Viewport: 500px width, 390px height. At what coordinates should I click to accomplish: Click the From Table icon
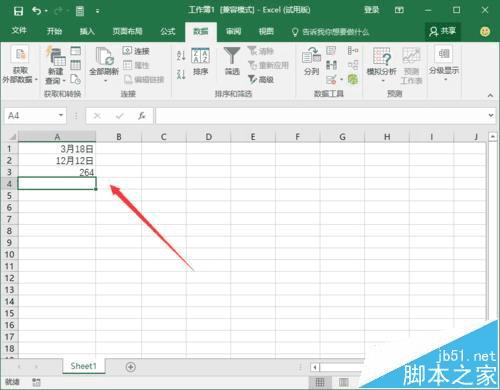(x=76, y=65)
